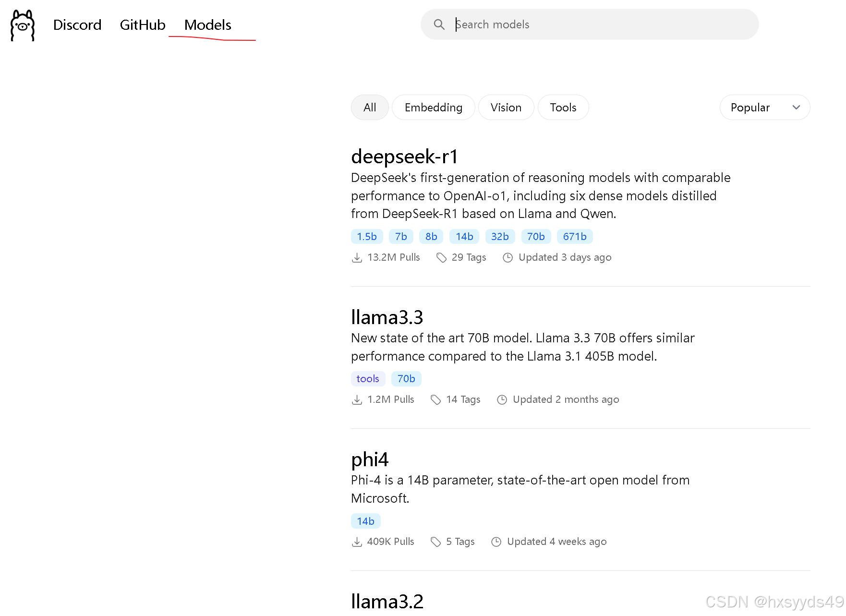The height and width of the screenshot is (616, 846).
Task: Click the llama3.3 description paragraph
Action: [523, 347]
